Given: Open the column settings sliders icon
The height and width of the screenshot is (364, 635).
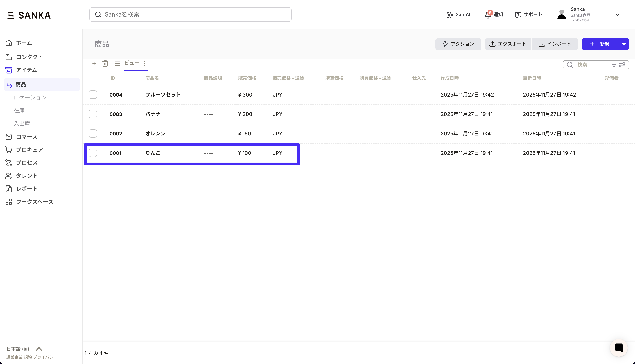Looking at the screenshot, I should click(622, 65).
